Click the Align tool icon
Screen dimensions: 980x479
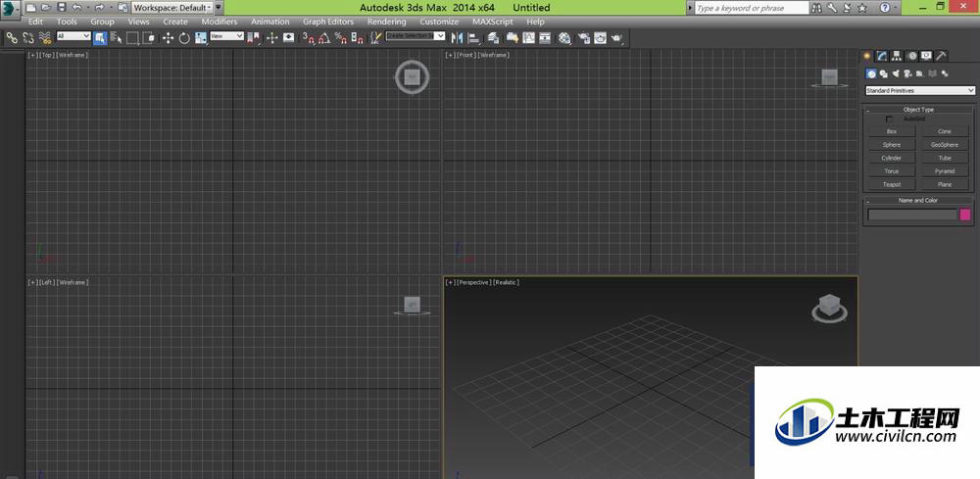(474, 38)
